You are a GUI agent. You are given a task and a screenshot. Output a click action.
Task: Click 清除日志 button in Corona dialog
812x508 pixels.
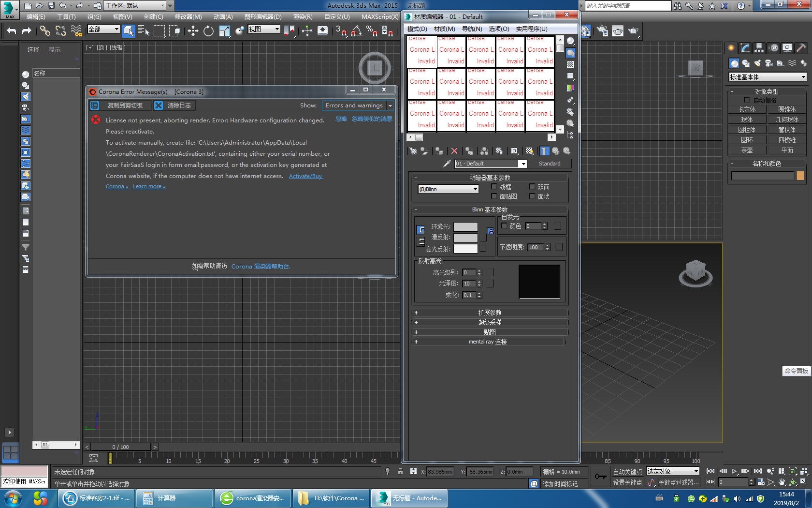pyautogui.click(x=174, y=105)
